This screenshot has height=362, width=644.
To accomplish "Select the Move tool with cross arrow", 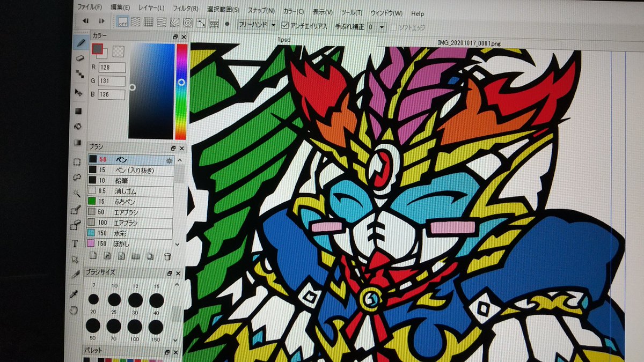I will (79, 92).
